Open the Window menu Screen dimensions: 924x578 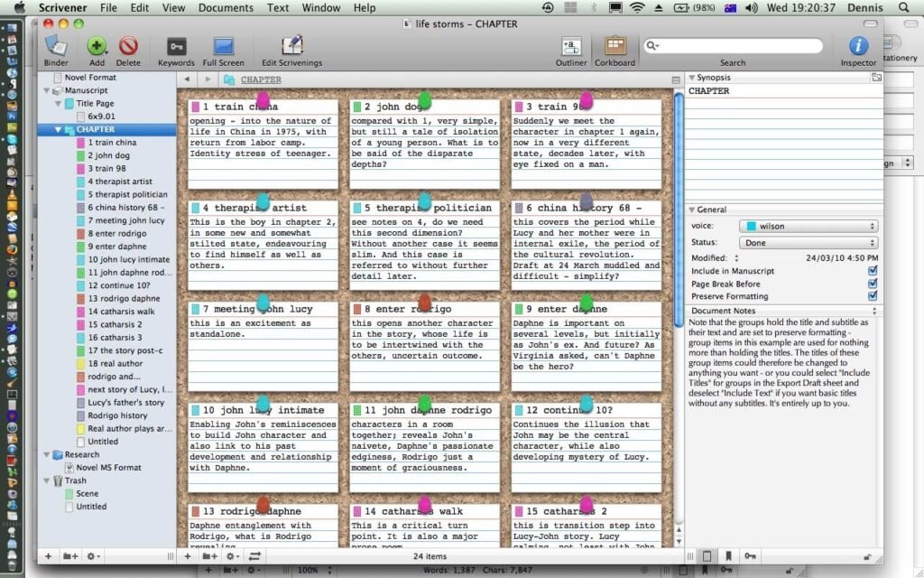click(x=321, y=7)
